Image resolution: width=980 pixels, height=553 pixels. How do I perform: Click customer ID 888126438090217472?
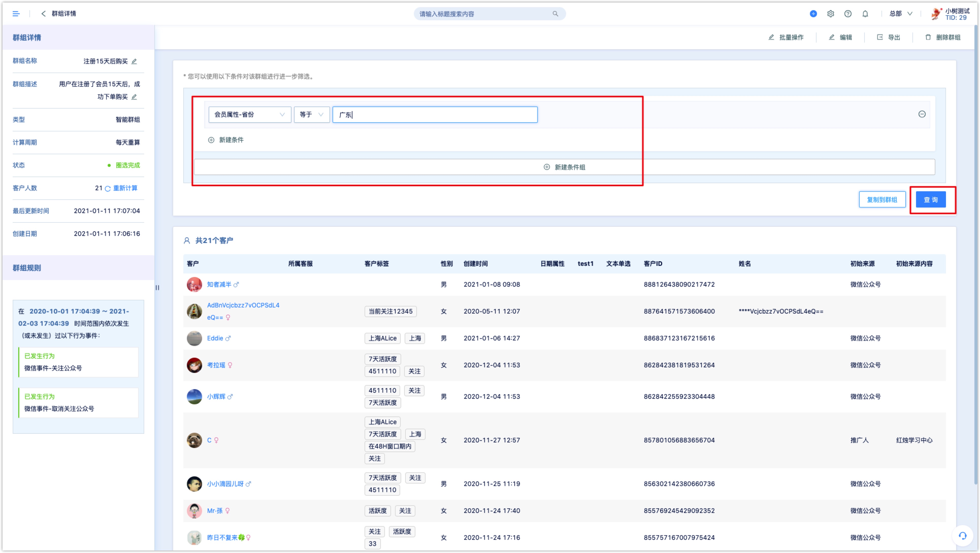point(679,284)
